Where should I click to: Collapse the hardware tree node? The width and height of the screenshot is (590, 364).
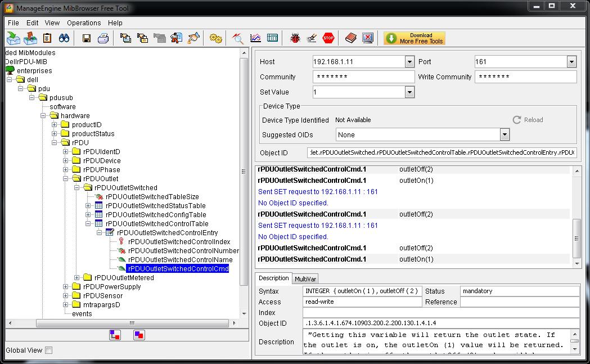43,115
